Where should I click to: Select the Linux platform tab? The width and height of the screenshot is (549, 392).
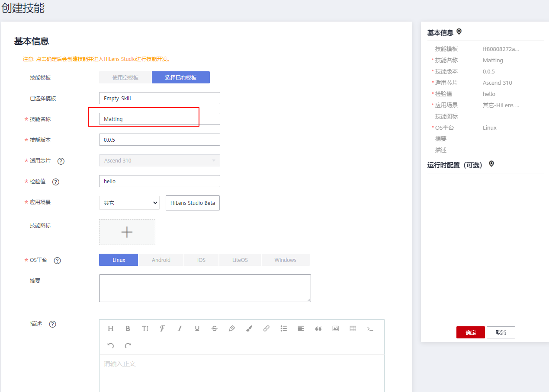[x=119, y=260]
